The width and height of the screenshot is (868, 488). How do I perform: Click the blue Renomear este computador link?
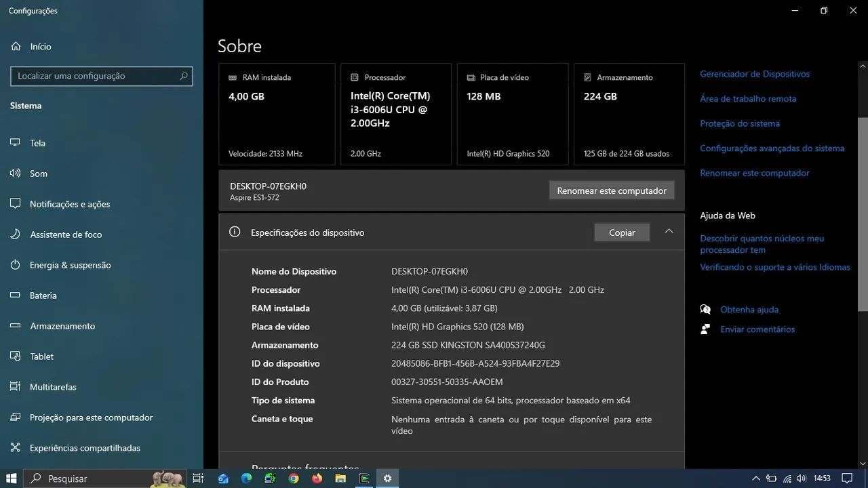tap(755, 173)
